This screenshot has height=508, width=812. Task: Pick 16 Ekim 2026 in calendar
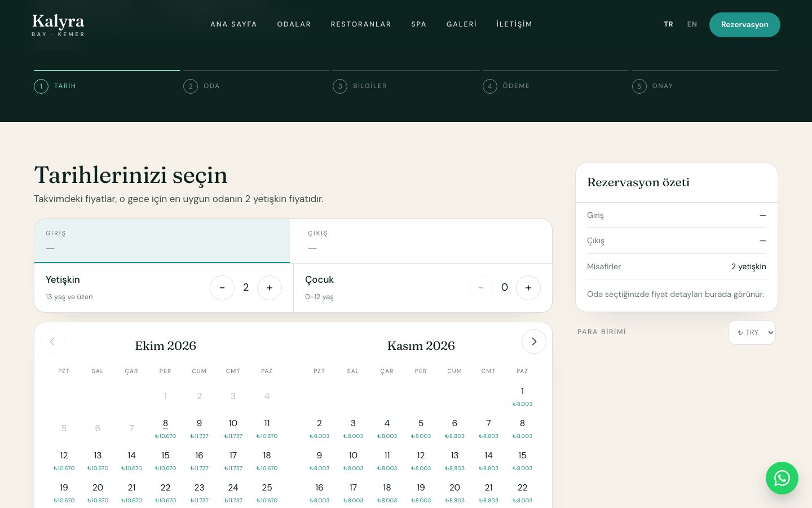pos(199,461)
